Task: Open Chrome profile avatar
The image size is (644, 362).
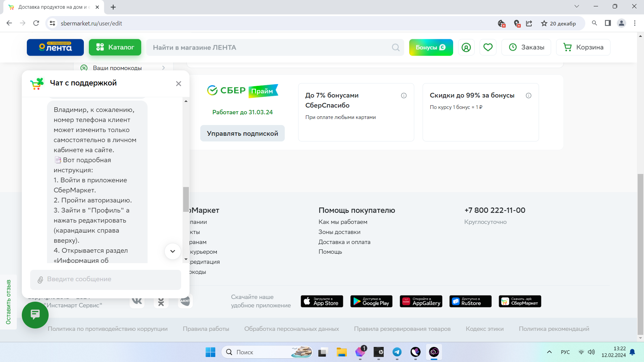Action: tap(622, 23)
